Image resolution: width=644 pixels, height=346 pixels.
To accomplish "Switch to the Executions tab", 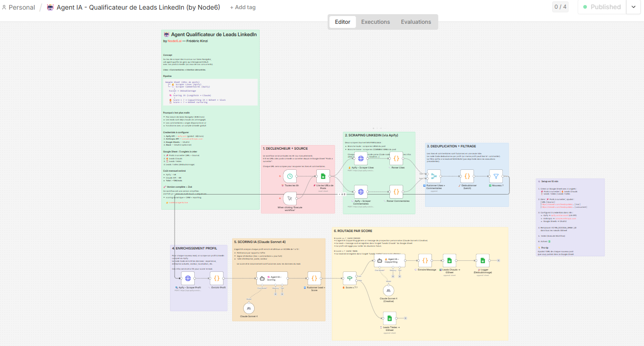I will point(375,22).
